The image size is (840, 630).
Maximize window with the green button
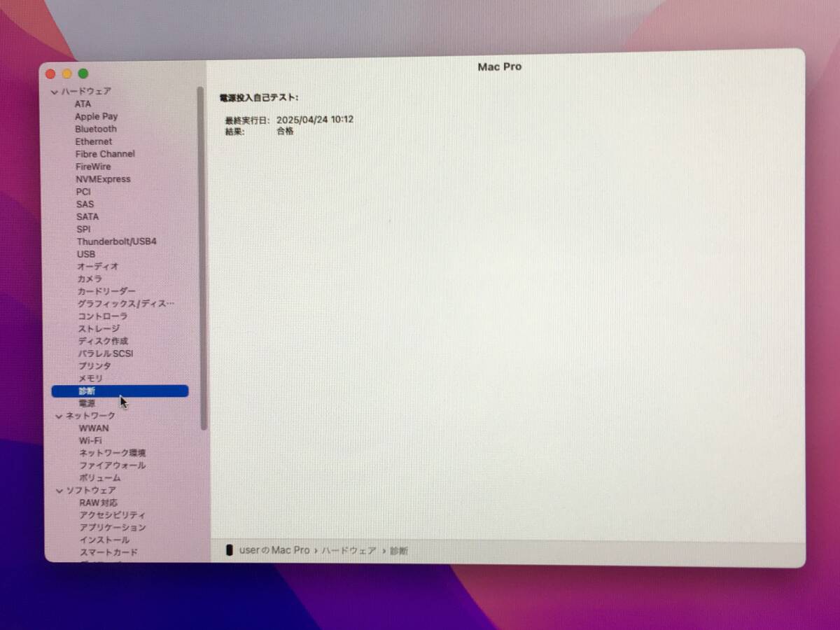click(x=83, y=73)
